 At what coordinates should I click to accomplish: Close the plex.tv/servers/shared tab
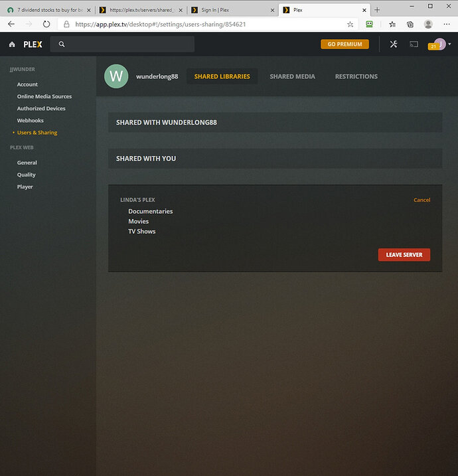[181, 11]
